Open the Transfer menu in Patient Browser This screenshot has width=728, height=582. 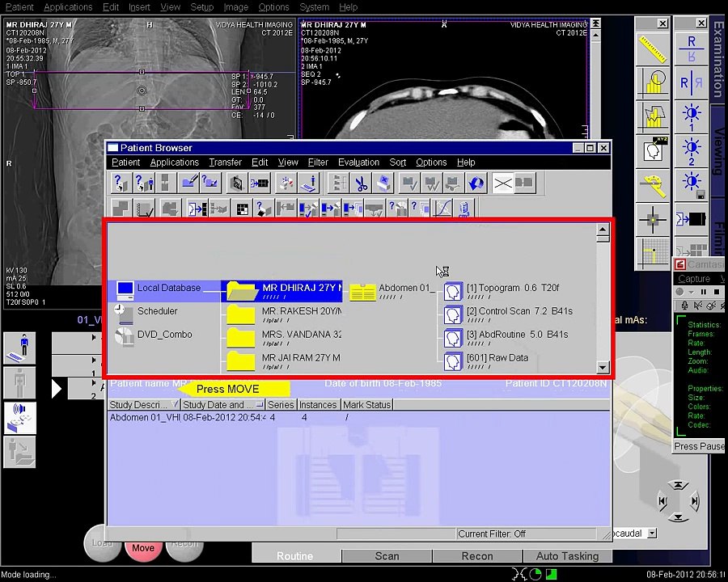[225, 162]
